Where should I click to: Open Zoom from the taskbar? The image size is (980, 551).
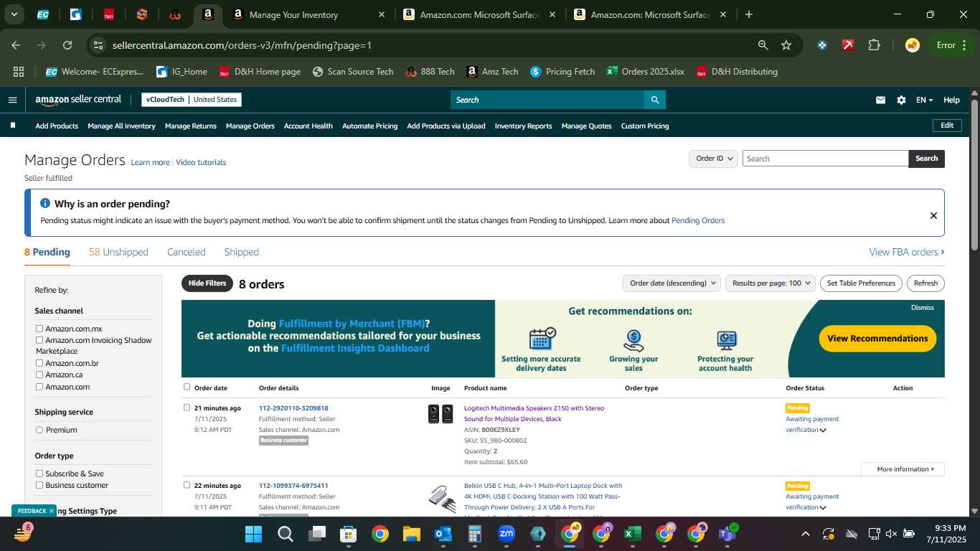pos(507,534)
